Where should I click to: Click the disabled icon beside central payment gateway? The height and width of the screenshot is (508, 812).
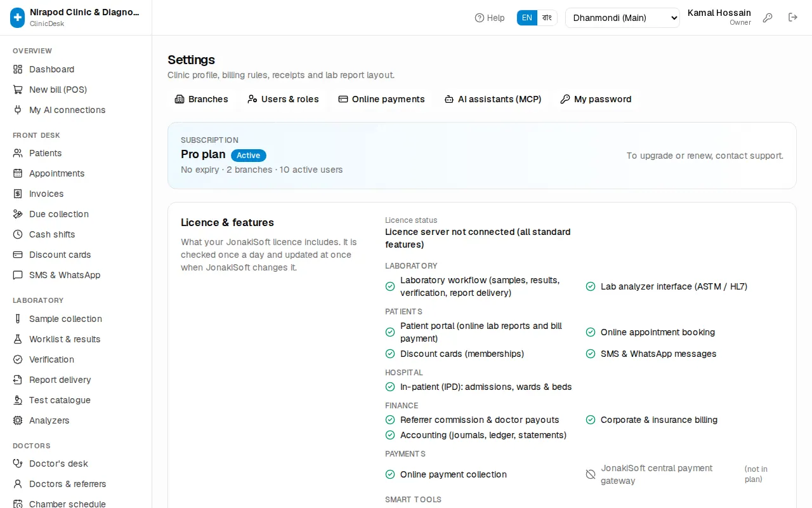[591, 474]
